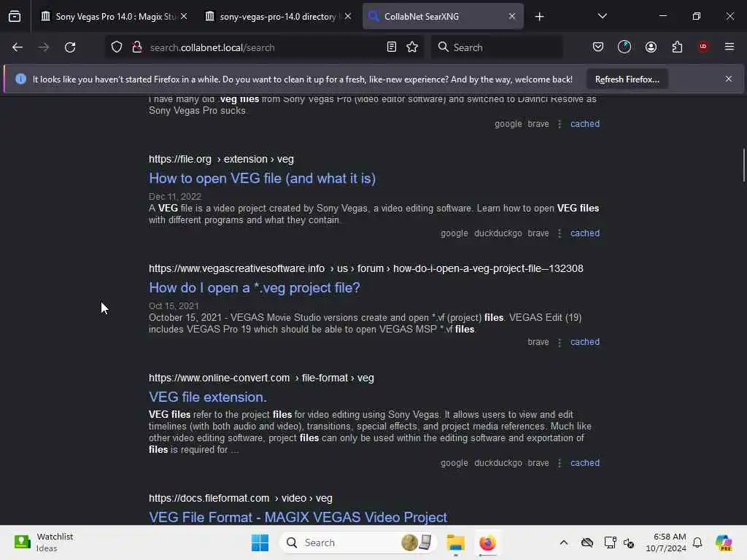Open Watchlist Ideas widget
The image size is (747, 560).
click(44, 542)
